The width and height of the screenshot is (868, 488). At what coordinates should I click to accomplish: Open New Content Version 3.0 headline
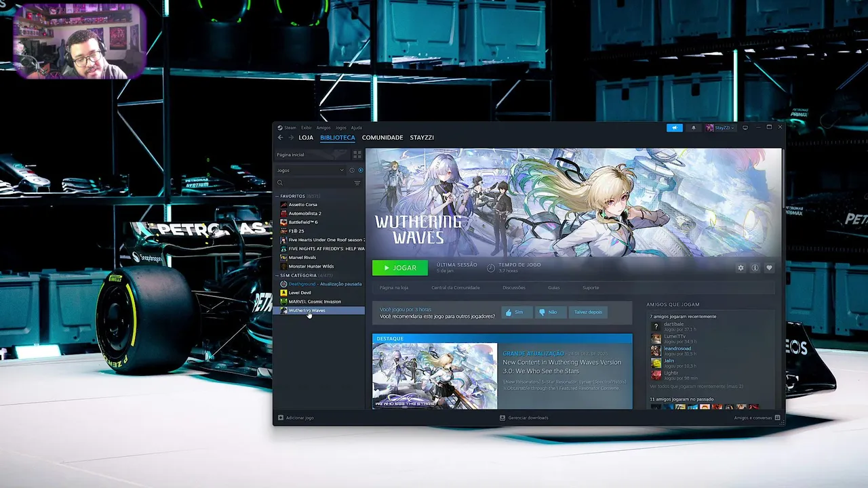pos(562,367)
